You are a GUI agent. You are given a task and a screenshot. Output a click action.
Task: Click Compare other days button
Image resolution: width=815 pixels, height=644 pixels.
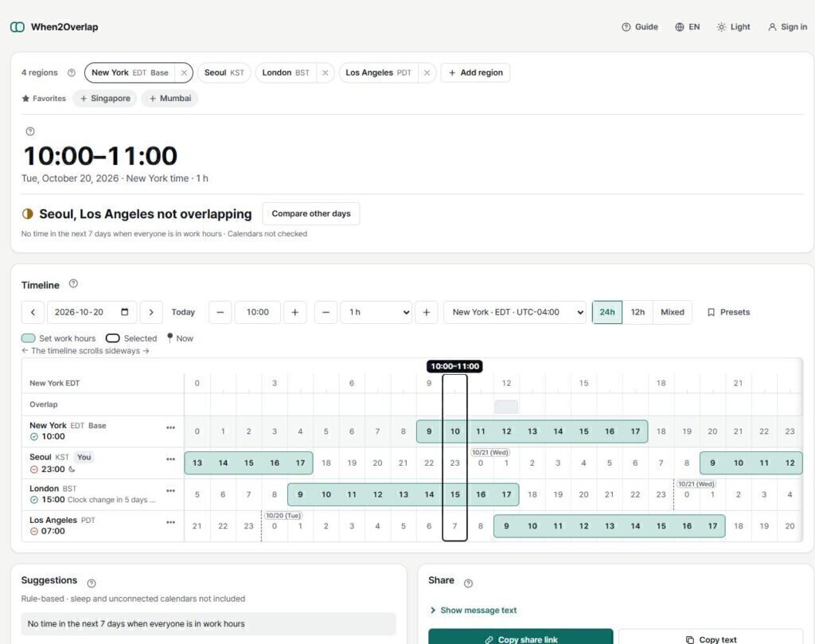point(311,213)
